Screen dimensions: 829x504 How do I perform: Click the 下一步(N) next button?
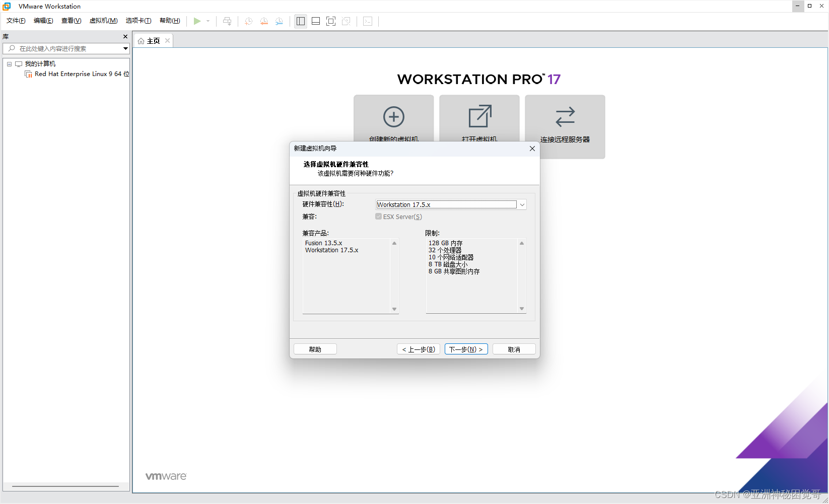(x=466, y=349)
